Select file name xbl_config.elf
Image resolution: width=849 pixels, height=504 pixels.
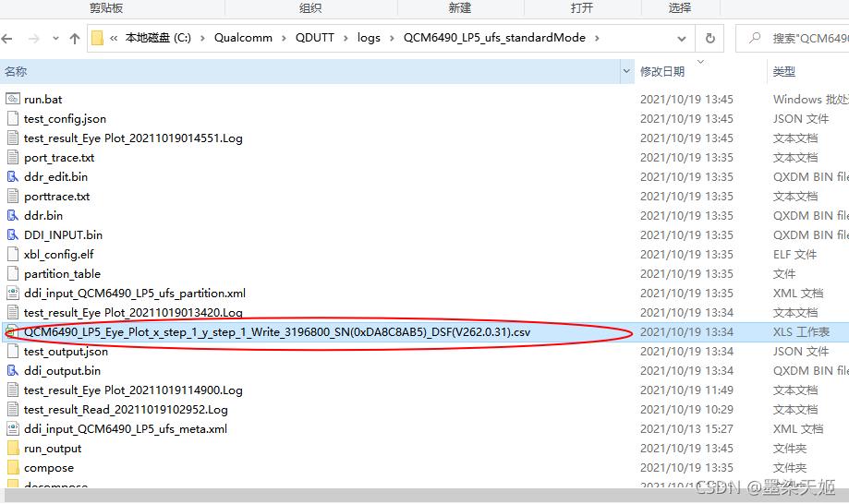pos(59,254)
